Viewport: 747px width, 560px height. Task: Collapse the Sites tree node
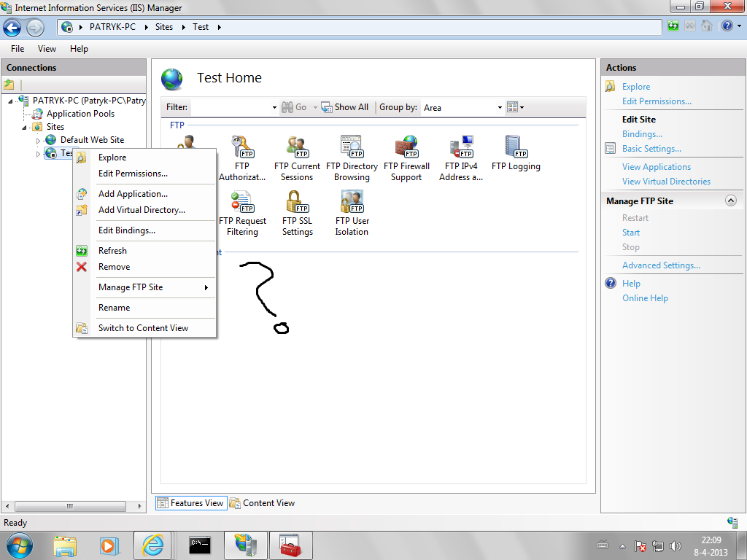click(x=24, y=127)
